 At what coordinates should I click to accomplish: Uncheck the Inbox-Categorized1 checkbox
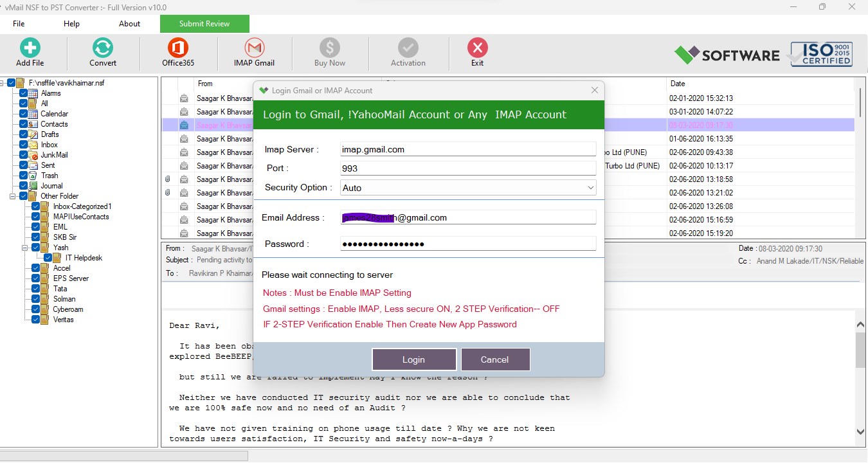36,206
